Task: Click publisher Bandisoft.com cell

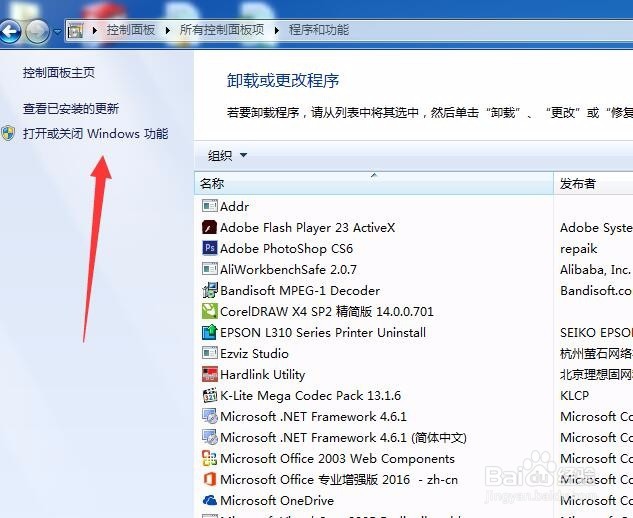Action: coord(596,290)
